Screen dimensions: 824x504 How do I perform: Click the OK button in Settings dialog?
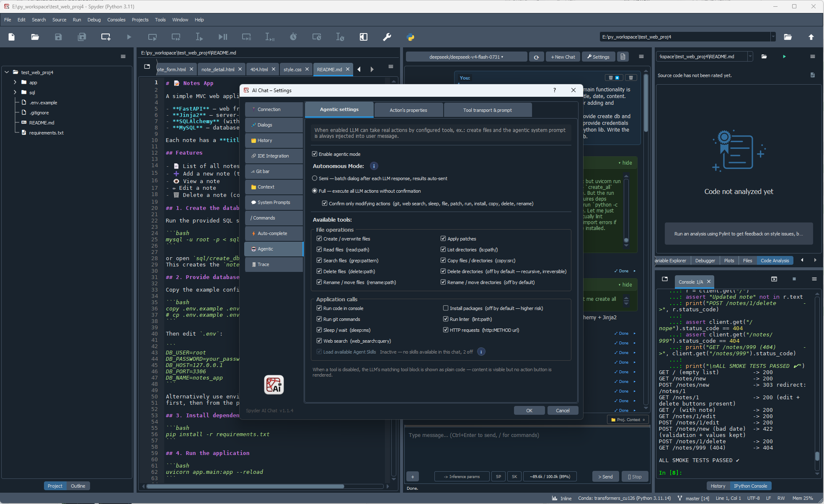coord(529,411)
